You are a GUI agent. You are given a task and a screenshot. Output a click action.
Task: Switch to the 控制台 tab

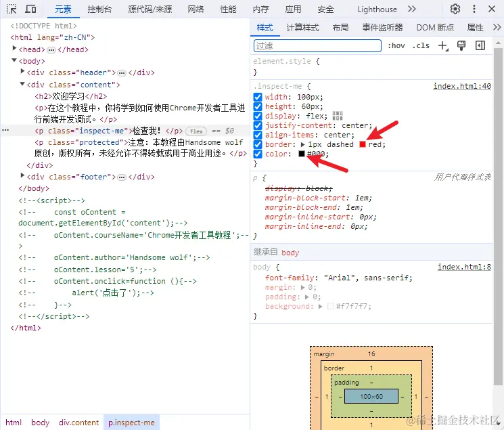tap(99, 9)
